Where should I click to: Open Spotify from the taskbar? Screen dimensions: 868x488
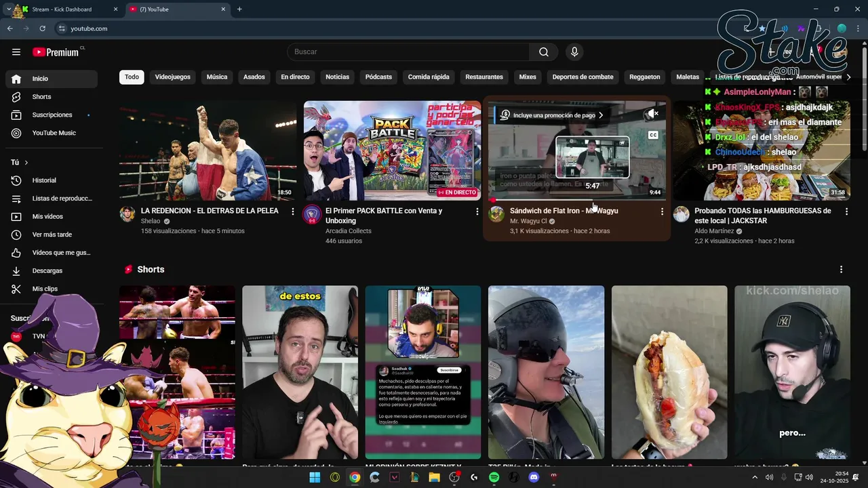coord(494,477)
